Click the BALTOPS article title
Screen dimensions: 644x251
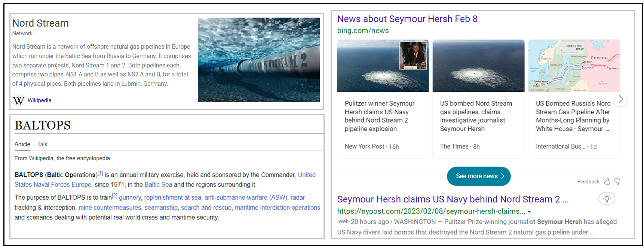(x=43, y=125)
